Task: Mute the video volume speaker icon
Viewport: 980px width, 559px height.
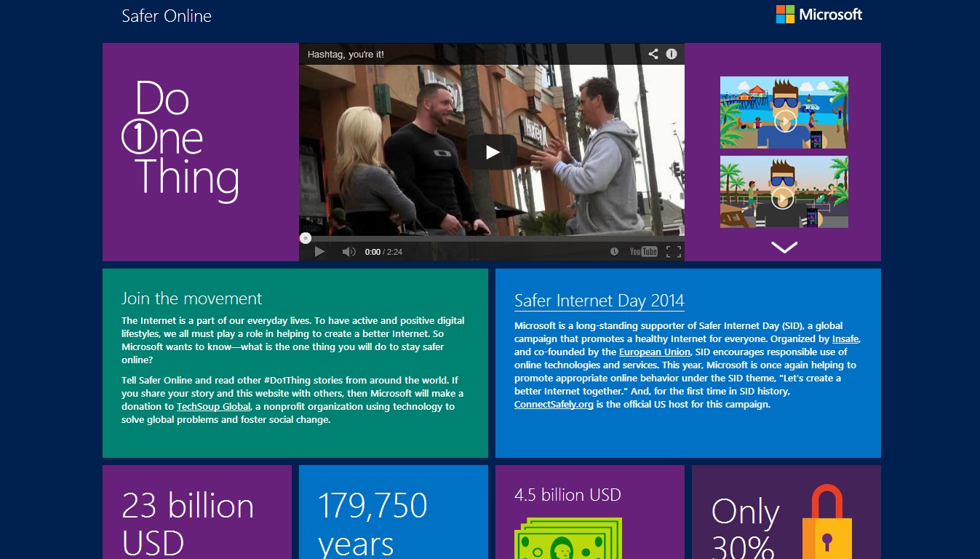Action: [348, 252]
